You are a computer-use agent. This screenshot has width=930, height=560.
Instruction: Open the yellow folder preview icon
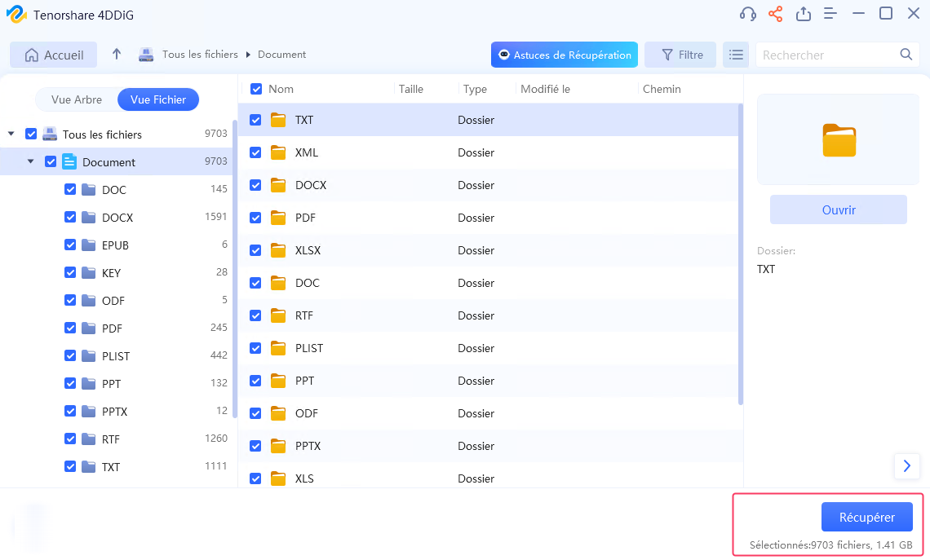coord(838,139)
